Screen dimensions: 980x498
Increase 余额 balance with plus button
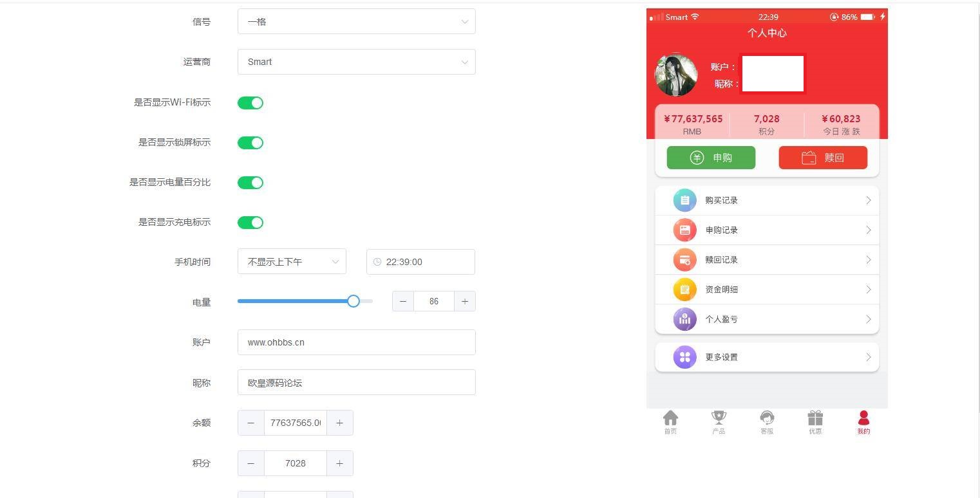click(340, 423)
